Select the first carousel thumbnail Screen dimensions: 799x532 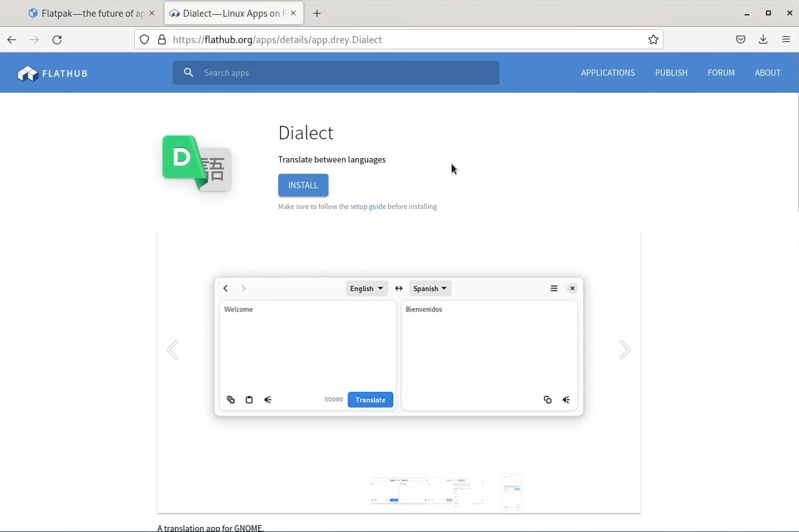tap(399, 490)
